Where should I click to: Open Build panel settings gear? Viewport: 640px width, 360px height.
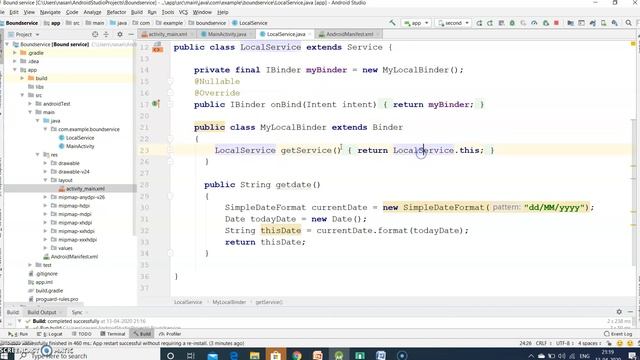pos(619,312)
